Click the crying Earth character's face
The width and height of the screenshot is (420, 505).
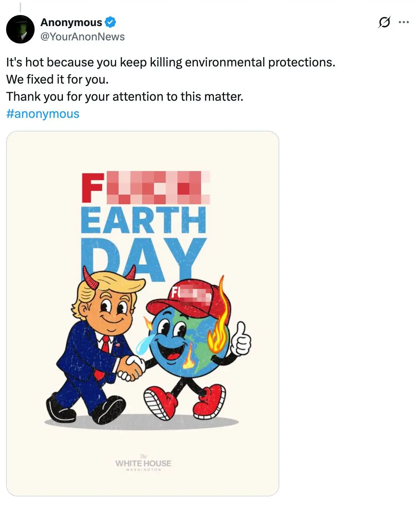(x=171, y=339)
